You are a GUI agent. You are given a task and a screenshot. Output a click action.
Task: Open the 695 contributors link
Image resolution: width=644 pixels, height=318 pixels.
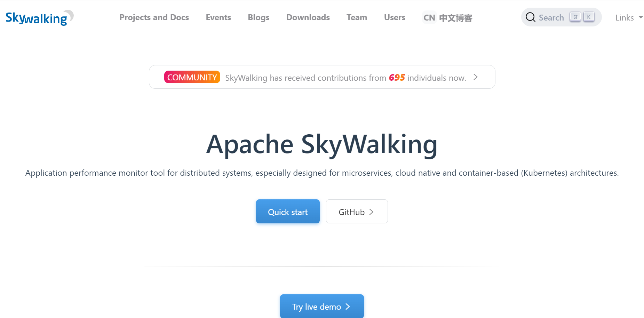pyautogui.click(x=397, y=77)
